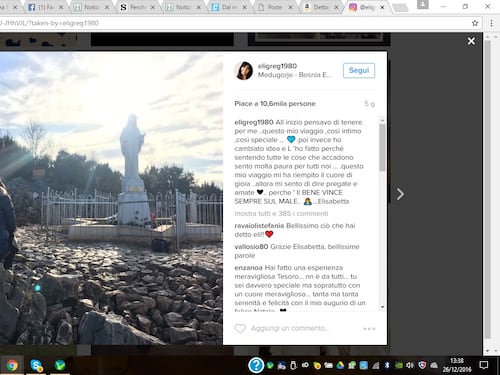Open Skype from the taskbar
Screen dimensions: 500x375
coord(36,365)
